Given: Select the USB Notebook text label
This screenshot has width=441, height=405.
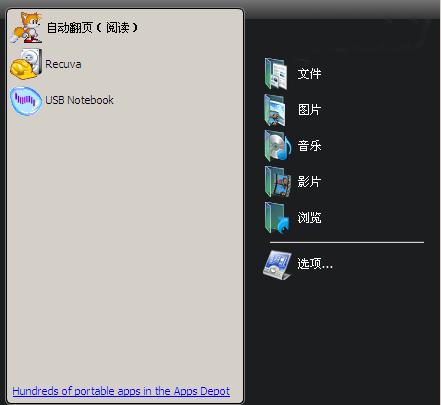Looking at the screenshot, I should tap(79, 100).
